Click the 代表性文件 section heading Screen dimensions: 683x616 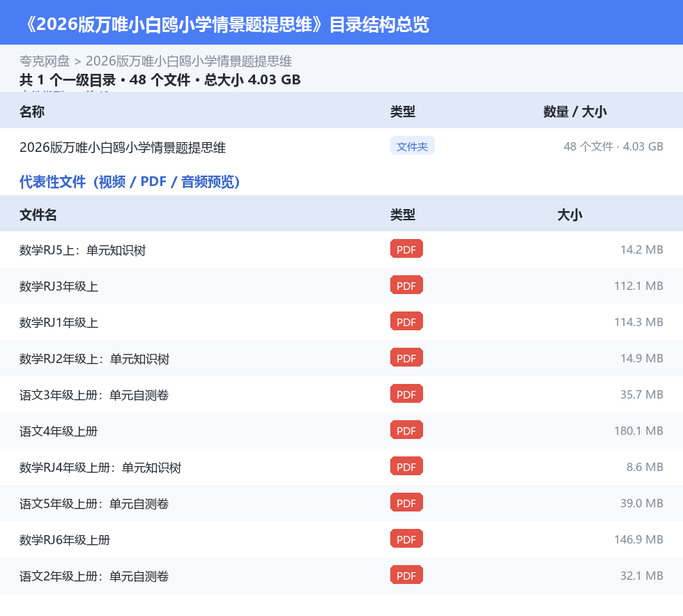click(130, 182)
